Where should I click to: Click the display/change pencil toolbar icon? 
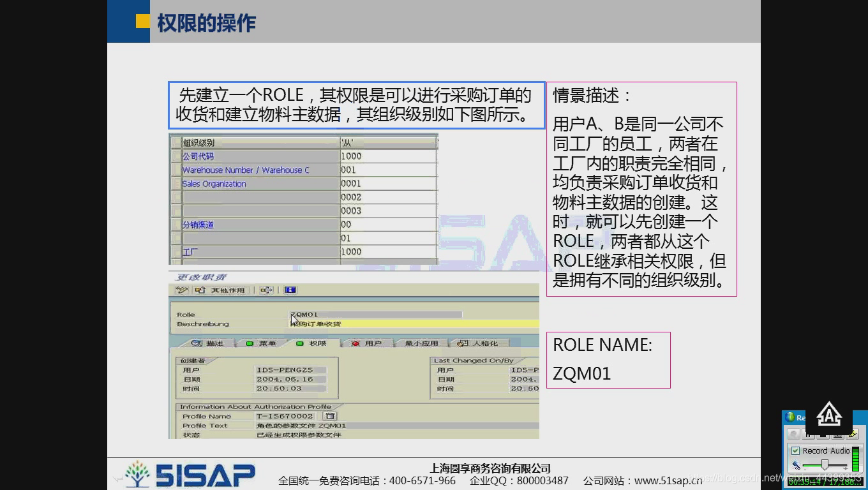183,290
